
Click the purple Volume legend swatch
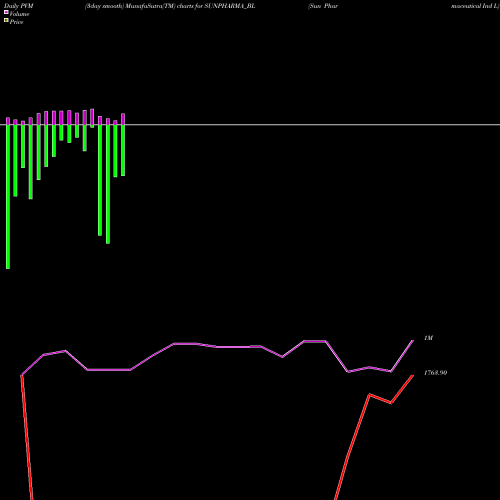(x=6, y=12)
